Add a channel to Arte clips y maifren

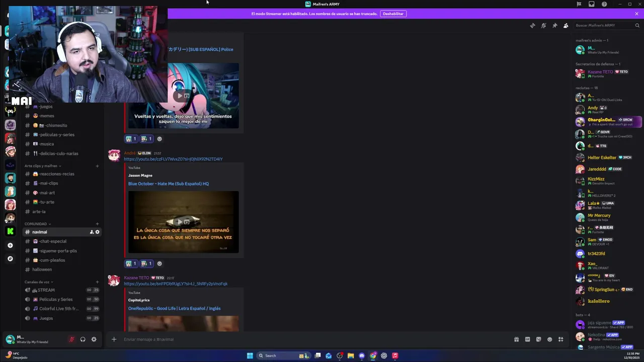[x=97, y=166]
